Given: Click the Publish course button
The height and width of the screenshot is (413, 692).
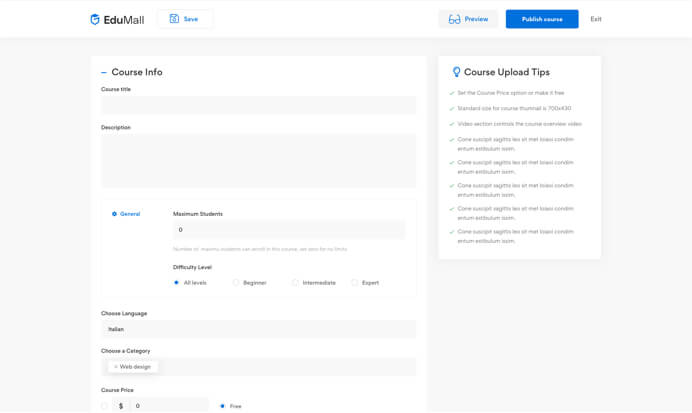Looking at the screenshot, I should 542,19.
